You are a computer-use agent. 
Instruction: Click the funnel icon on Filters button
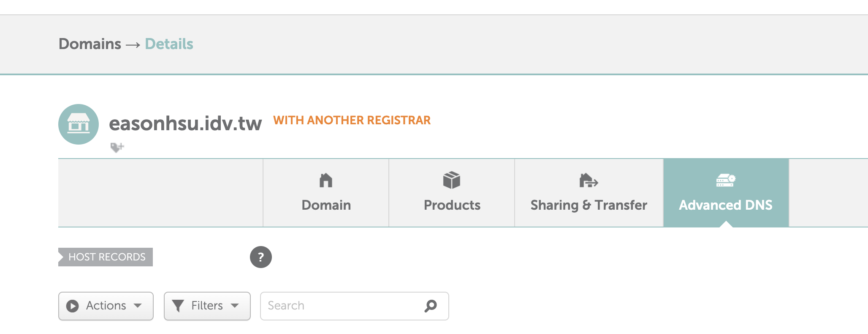click(178, 306)
